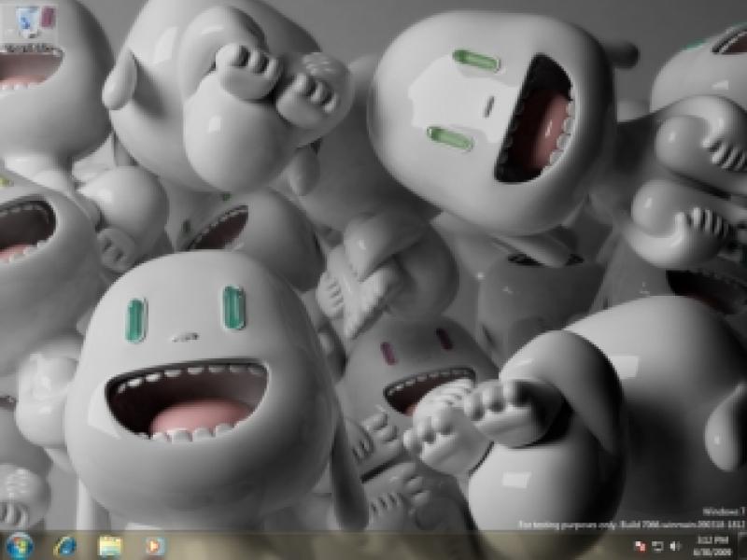Click an empty area of the taskbar

click(x=373, y=546)
